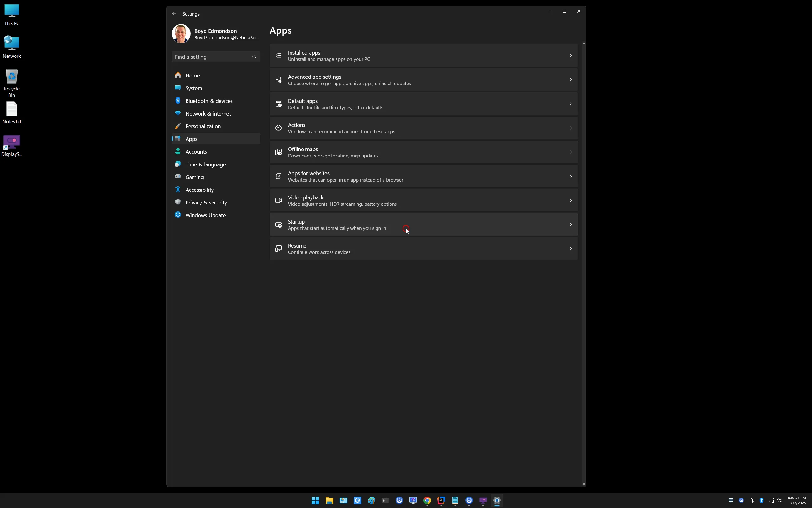Click the Startup icon
812x508 pixels.
click(278, 225)
